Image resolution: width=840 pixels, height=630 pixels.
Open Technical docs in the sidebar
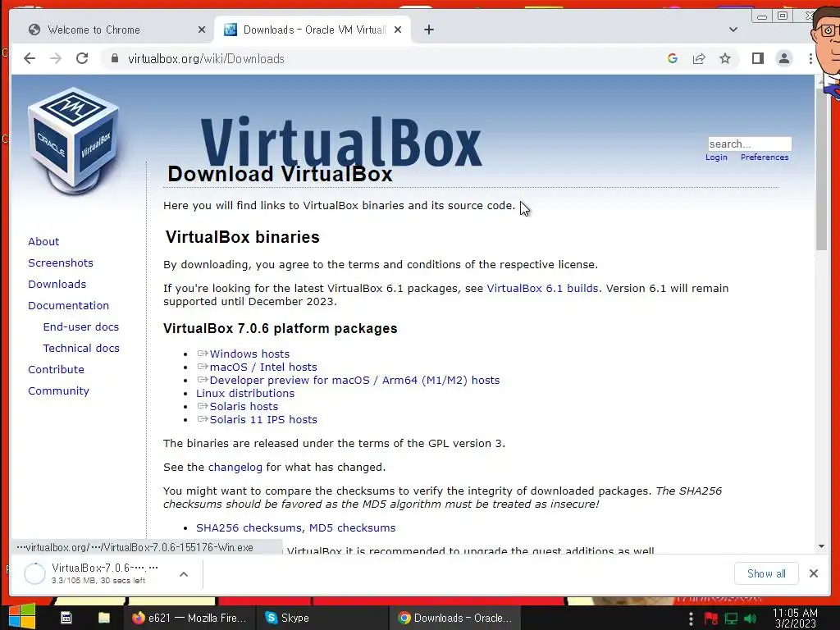coord(81,348)
